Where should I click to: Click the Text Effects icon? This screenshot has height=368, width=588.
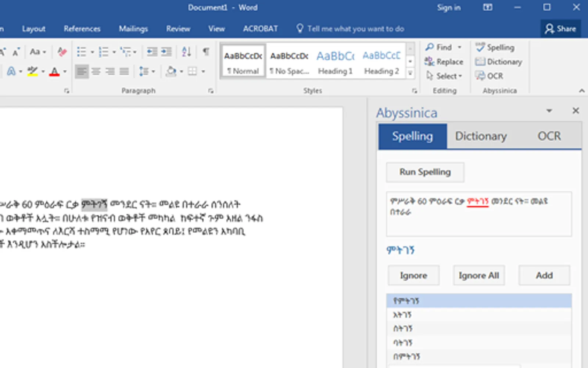click(11, 71)
